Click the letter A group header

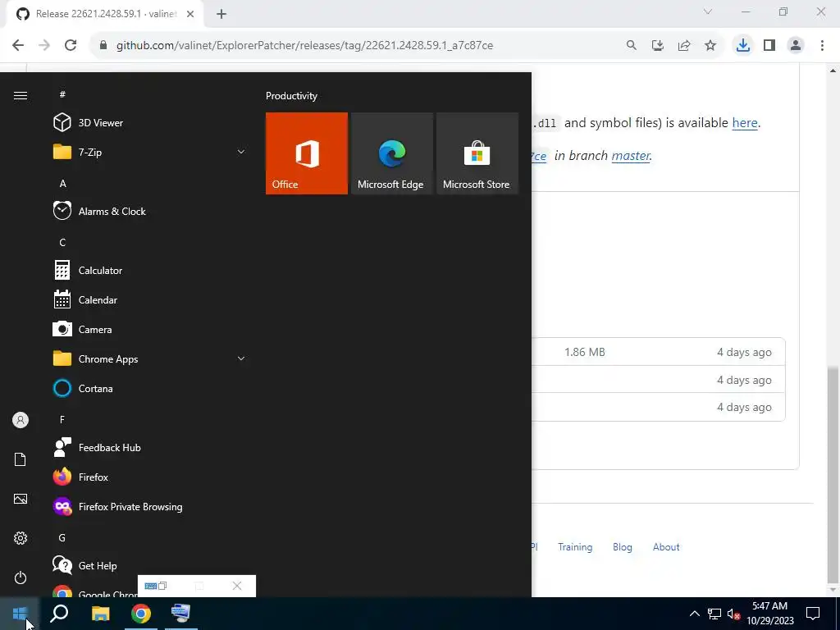pyautogui.click(x=62, y=184)
